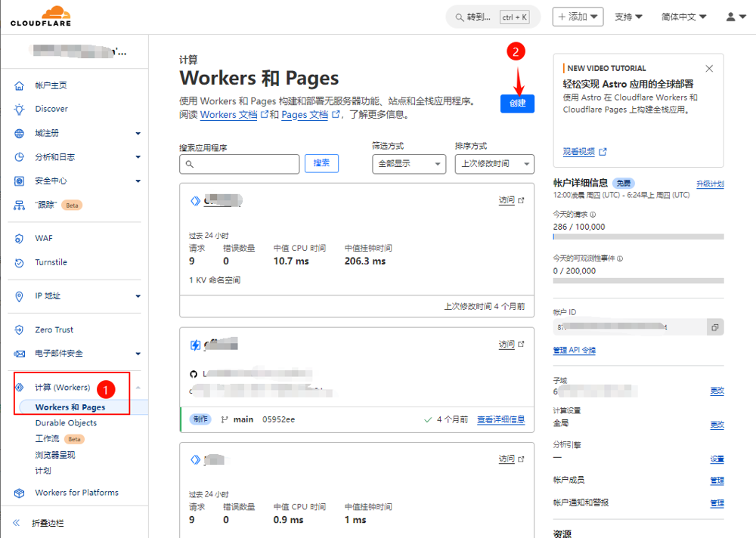Open the 筛选方式 全部显示 dropdown

tap(409, 164)
